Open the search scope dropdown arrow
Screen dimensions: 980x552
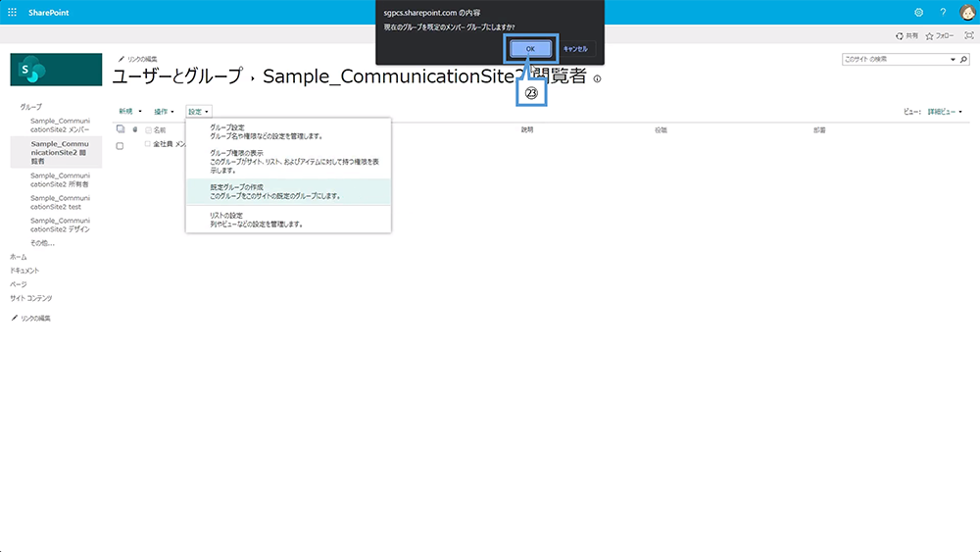[x=954, y=60]
